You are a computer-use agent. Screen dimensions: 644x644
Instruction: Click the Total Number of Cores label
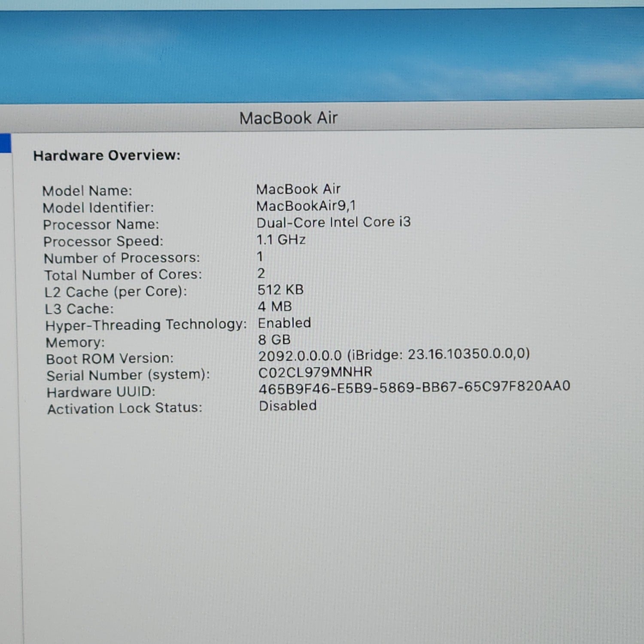(x=123, y=275)
